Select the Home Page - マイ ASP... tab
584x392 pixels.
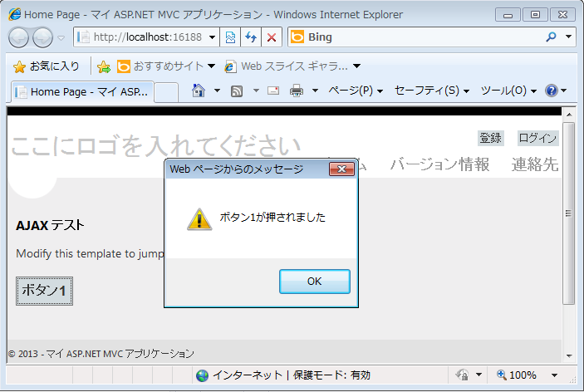click(83, 91)
